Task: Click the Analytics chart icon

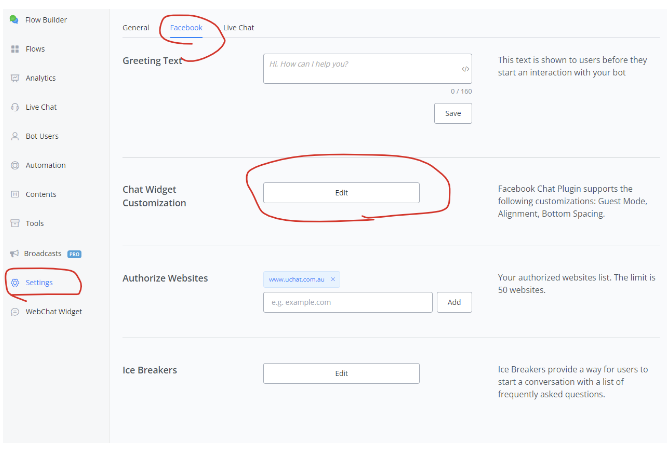Action: point(15,78)
